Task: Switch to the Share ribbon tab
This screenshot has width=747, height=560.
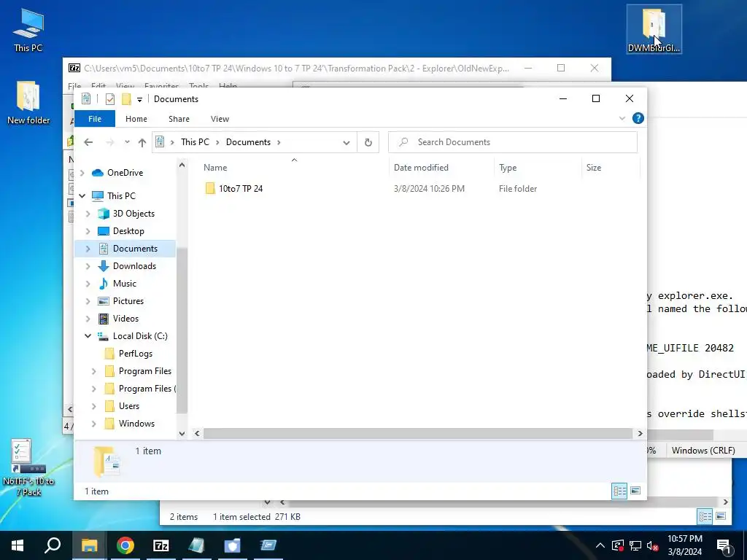Action: 179,119
